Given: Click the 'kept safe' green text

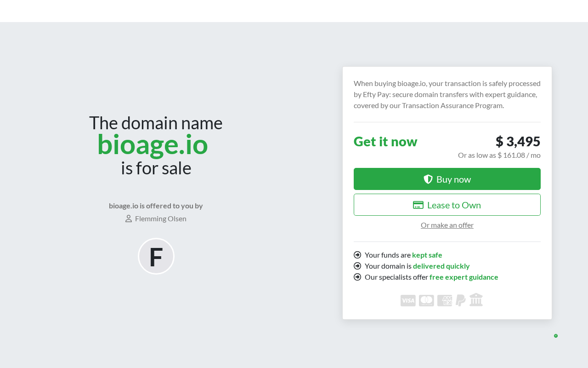Looking at the screenshot, I should point(427,255).
